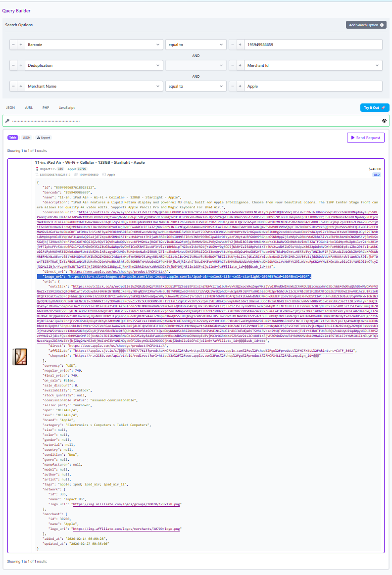
Task: Select the cURL code tab
Action: (x=29, y=107)
